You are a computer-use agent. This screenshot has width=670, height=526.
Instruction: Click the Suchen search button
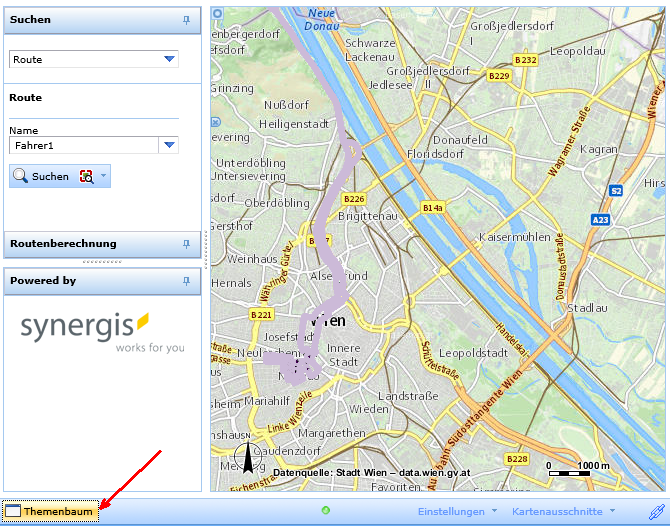[x=42, y=177]
